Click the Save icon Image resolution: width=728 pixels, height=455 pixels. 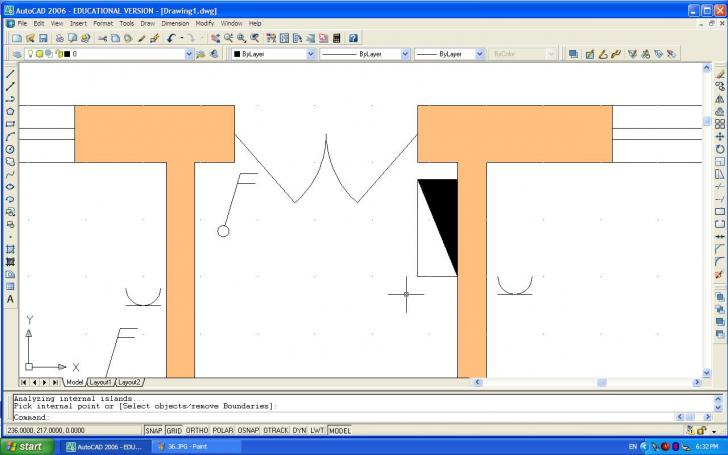(x=43, y=38)
